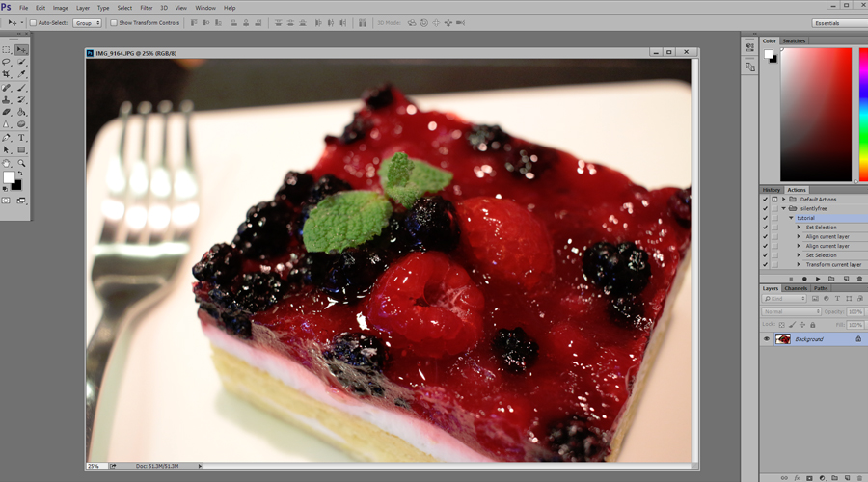Click the foreground color swatch in the toolbox
Screen dimensions: 868x482
click(x=9, y=178)
